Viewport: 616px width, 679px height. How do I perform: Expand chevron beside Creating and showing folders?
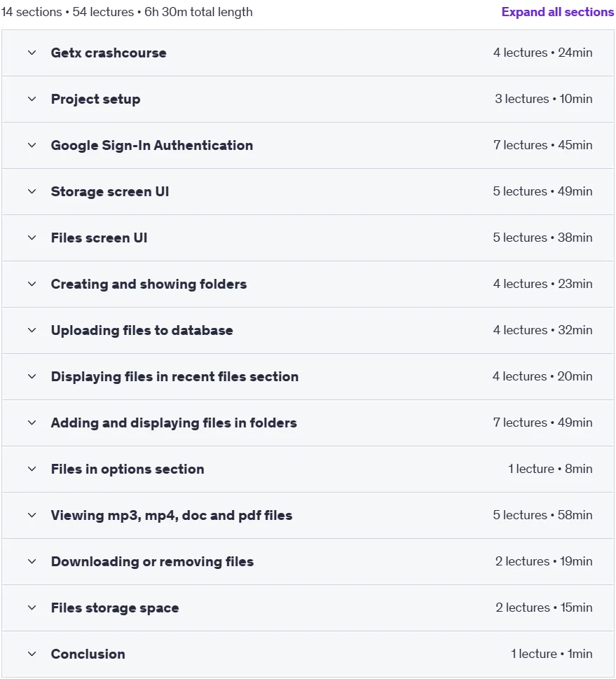pyautogui.click(x=32, y=284)
